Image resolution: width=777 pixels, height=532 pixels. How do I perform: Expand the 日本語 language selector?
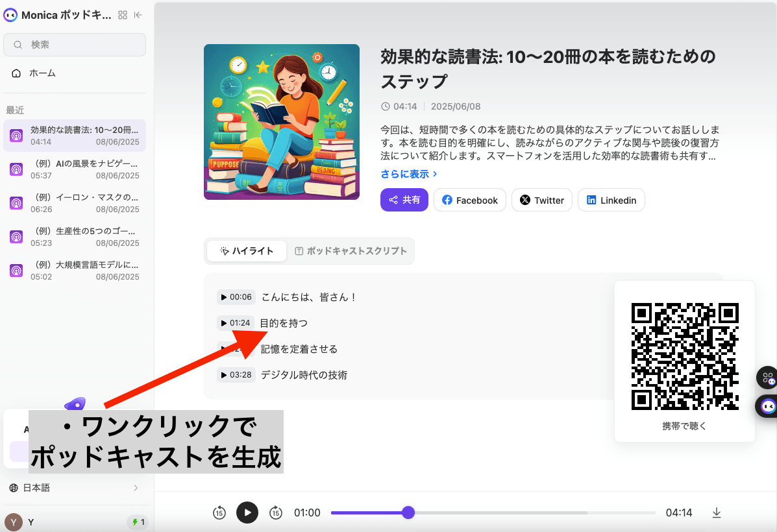click(75, 487)
